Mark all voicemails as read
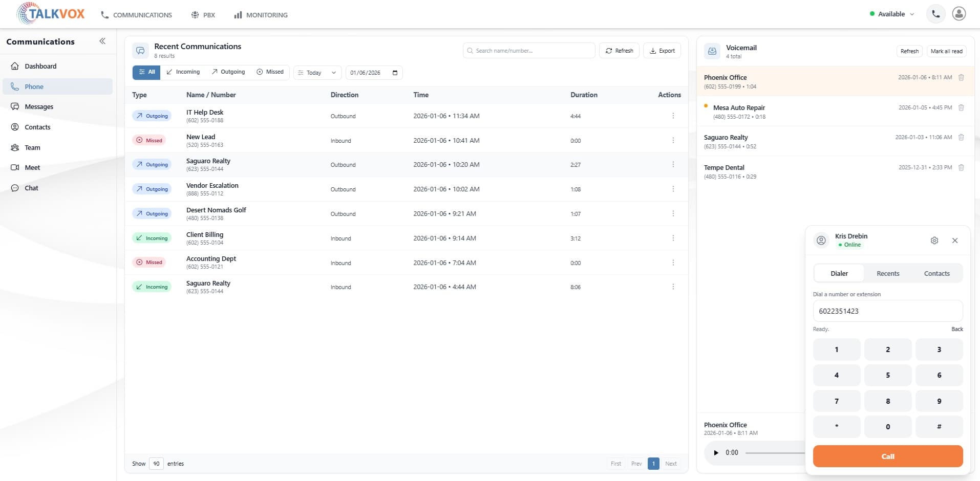Viewport: 980px width, 481px height. point(946,51)
